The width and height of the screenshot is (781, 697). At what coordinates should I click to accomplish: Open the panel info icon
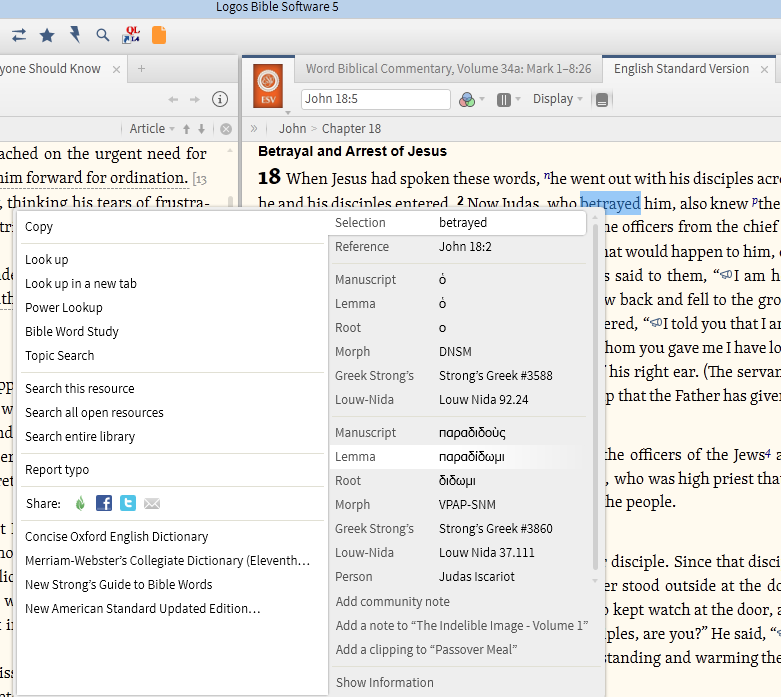(x=220, y=99)
